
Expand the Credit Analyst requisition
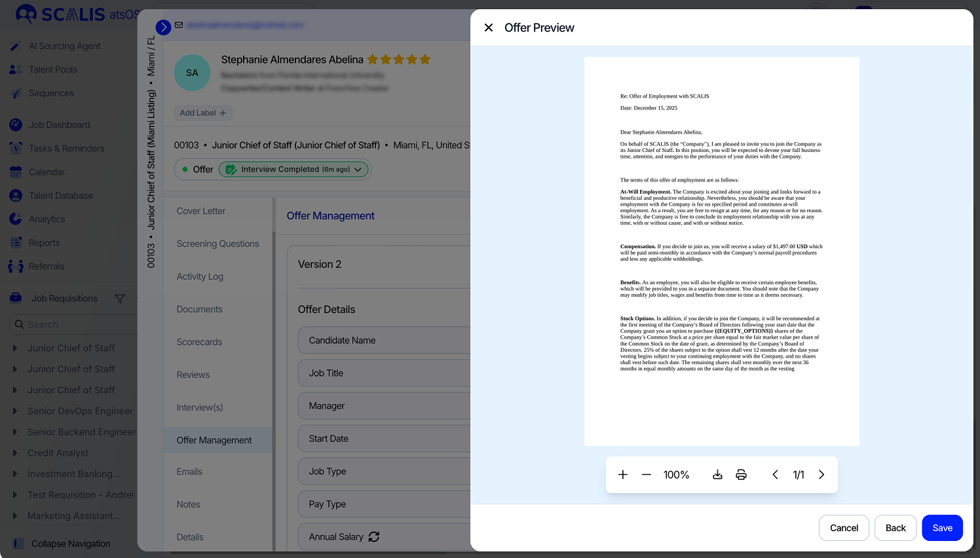(15, 453)
